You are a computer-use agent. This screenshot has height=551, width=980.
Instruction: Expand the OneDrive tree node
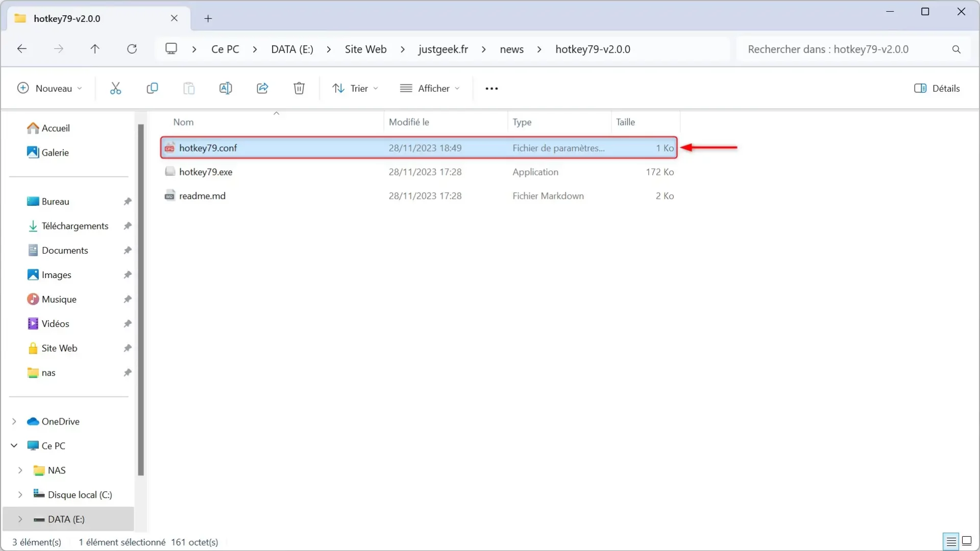coord(14,421)
